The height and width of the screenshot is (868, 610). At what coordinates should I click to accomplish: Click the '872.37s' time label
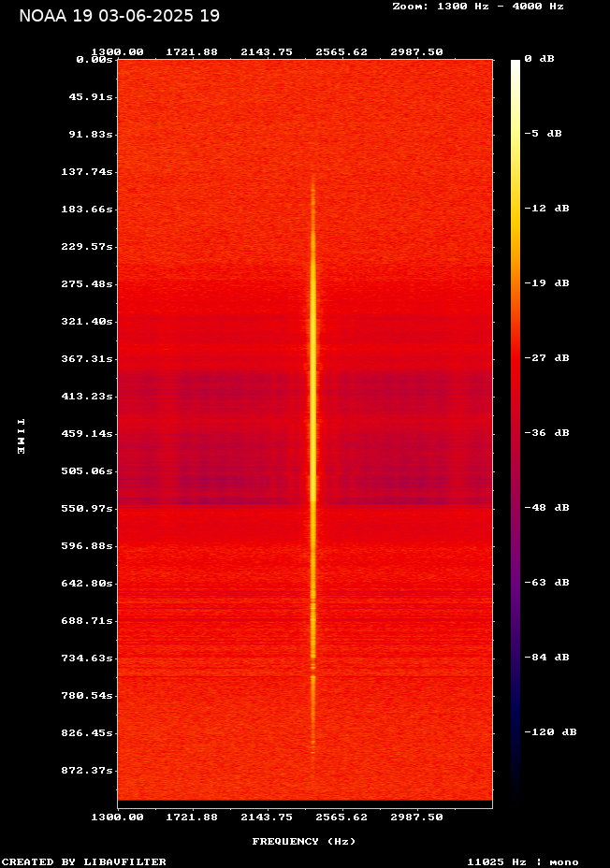(87, 771)
